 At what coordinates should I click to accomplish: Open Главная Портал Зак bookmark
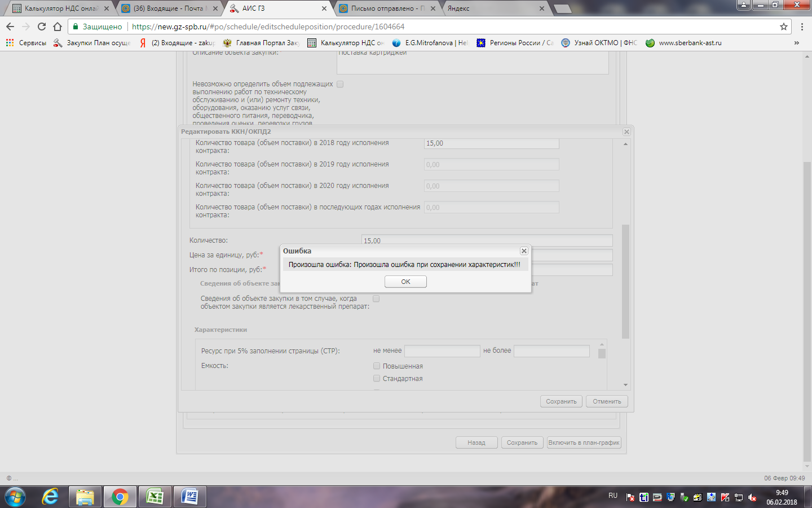[x=261, y=43]
